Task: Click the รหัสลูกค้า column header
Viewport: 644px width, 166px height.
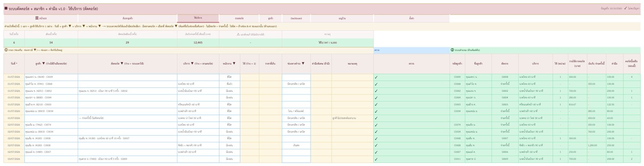Action: click(457, 64)
